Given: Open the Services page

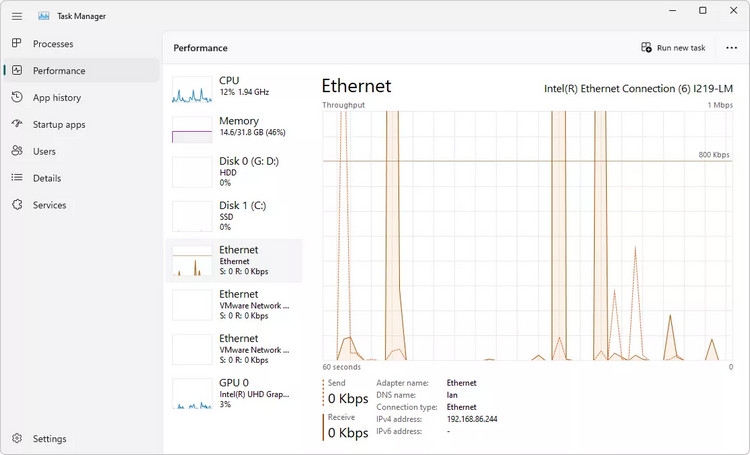Looking at the screenshot, I should [x=82, y=205].
